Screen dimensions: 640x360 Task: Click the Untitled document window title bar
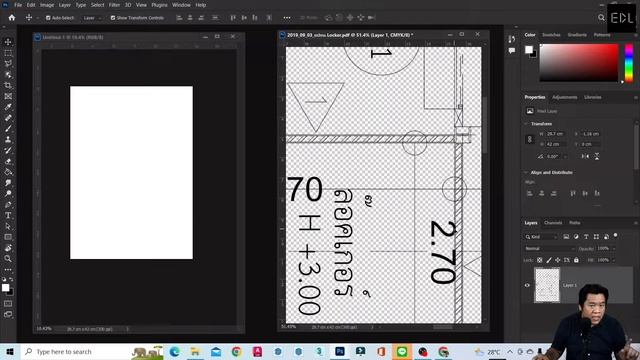point(139,37)
